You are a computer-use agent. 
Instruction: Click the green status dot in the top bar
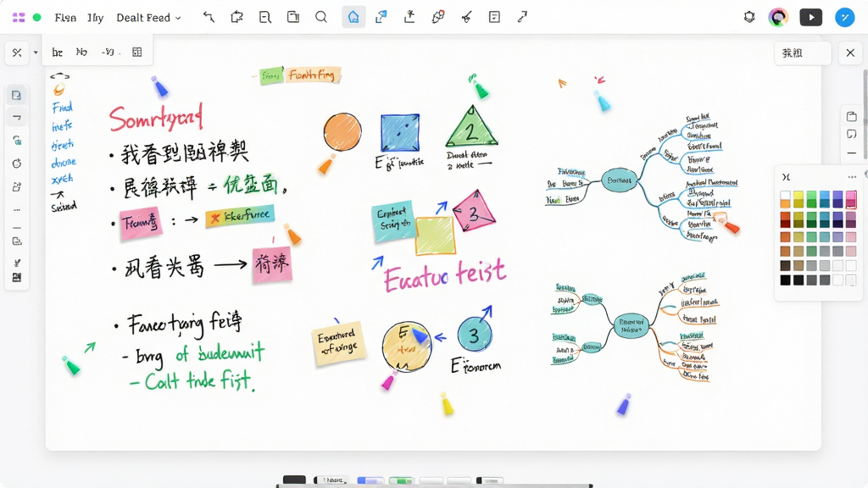37,18
